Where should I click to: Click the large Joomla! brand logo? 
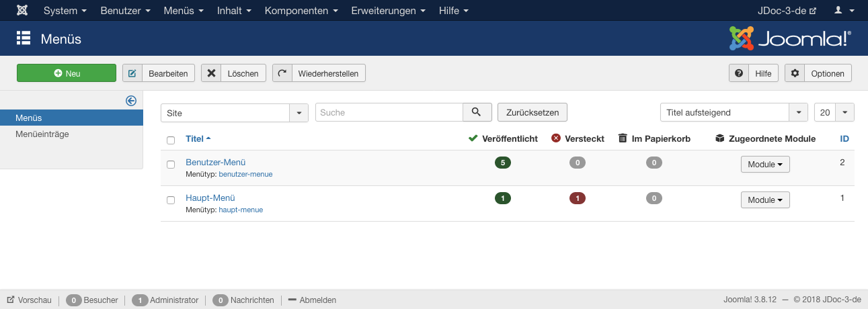point(790,38)
